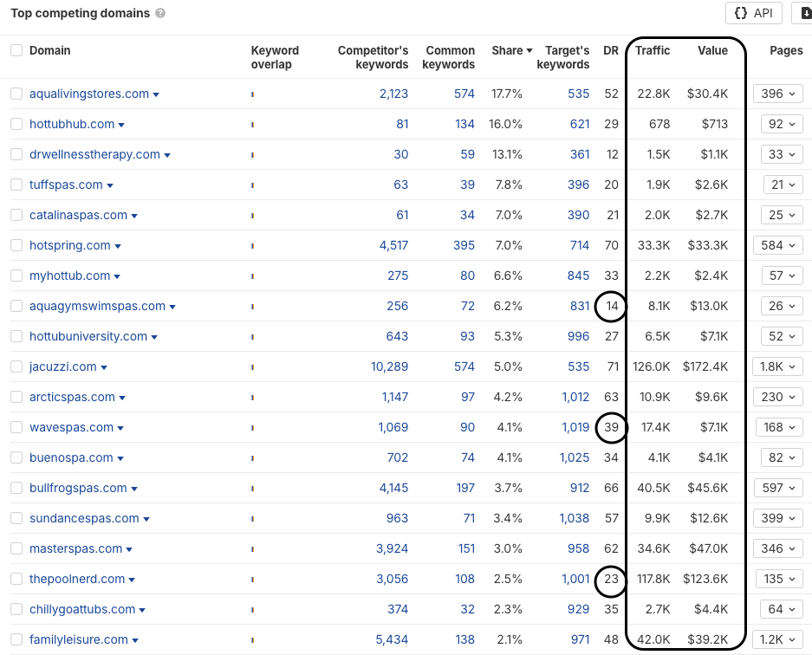Image resolution: width=812 pixels, height=655 pixels.
Task: Open Pages dropdown showing 1.2K
Action: (x=777, y=639)
